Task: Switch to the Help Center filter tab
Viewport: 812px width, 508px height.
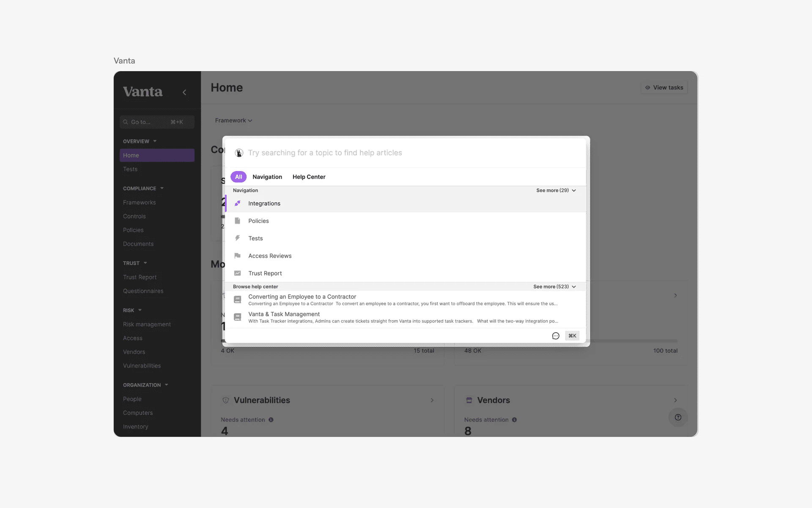Action: click(309, 177)
